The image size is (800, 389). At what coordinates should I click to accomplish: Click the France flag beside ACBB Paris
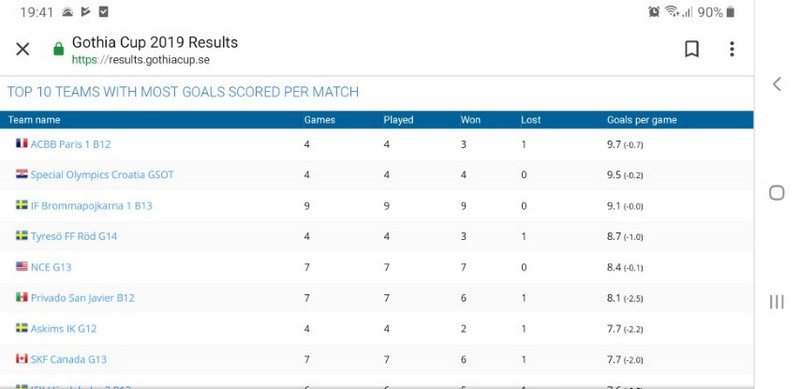pyautogui.click(x=21, y=143)
